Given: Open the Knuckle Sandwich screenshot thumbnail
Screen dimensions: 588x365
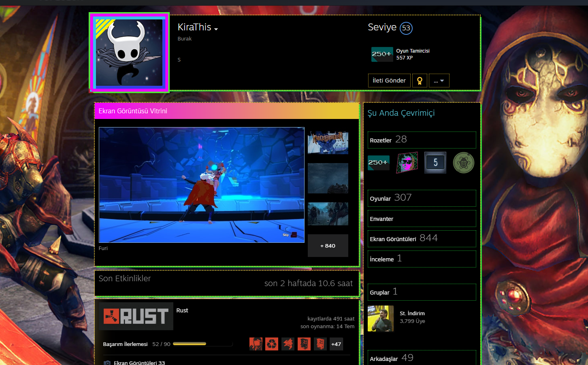Looking at the screenshot, I should (328, 142).
